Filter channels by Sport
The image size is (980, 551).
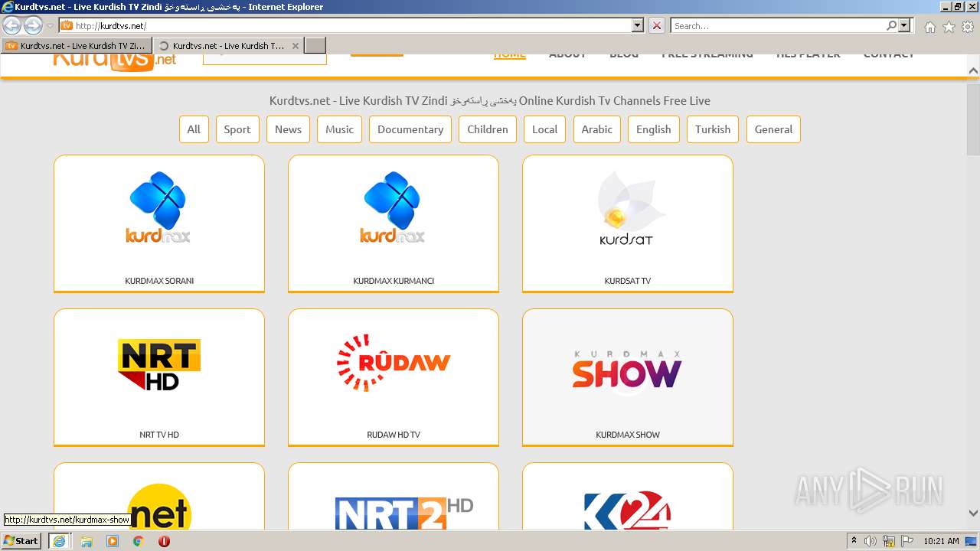pyautogui.click(x=237, y=129)
